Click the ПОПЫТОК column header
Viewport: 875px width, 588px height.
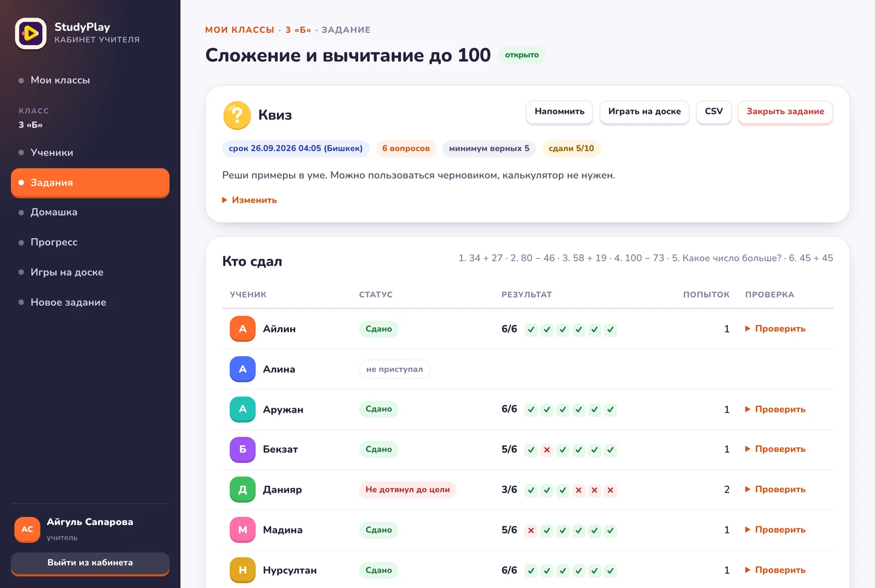tap(706, 295)
